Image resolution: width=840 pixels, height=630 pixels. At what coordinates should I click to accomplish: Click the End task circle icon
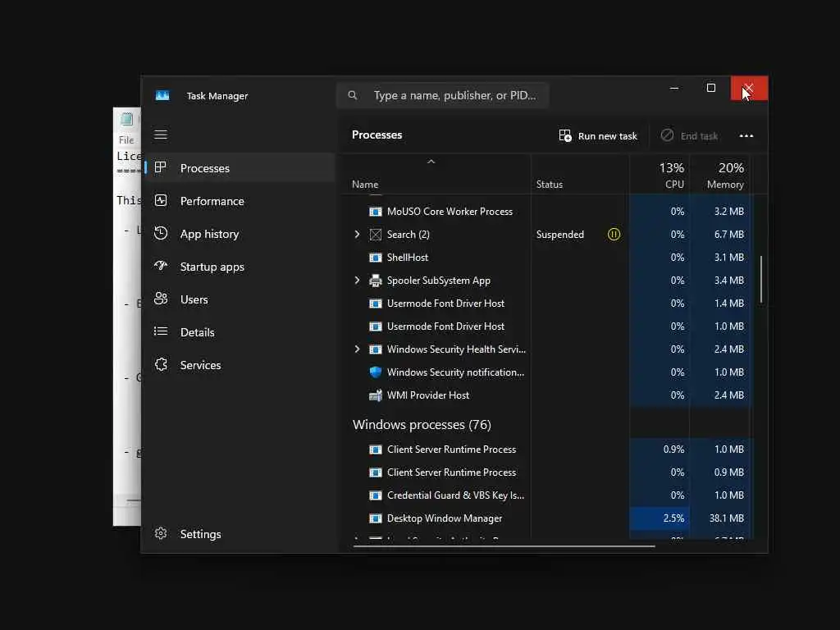(667, 135)
